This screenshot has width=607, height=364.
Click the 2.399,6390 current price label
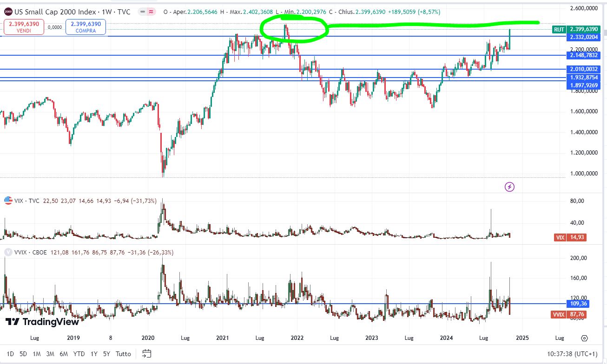pyautogui.click(x=583, y=29)
